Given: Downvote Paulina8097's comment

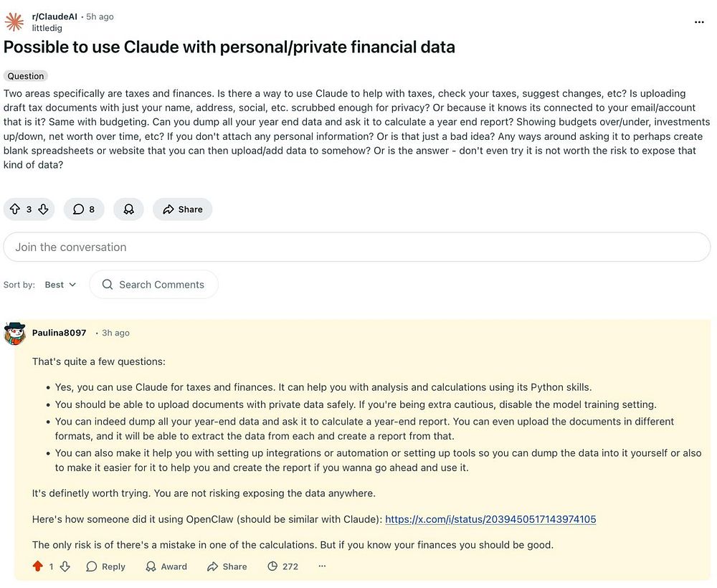Looking at the screenshot, I should (x=65, y=566).
